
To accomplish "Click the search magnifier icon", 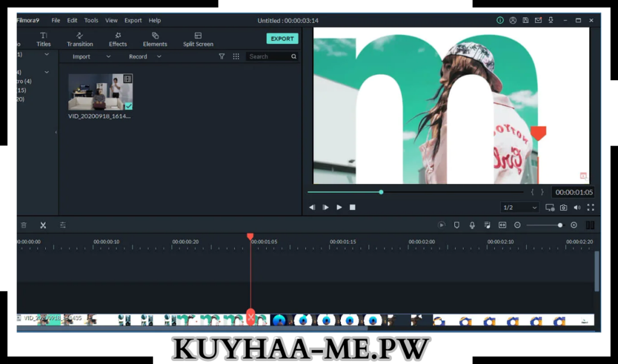I will (x=294, y=57).
